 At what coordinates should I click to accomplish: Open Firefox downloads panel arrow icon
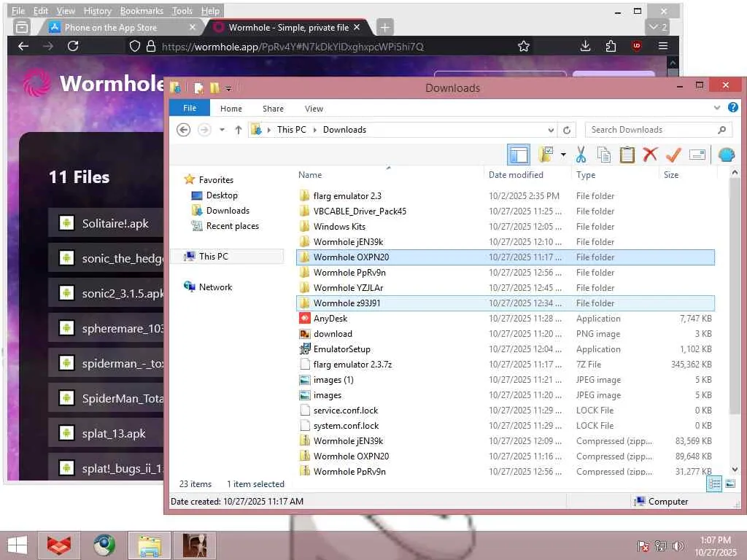click(586, 46)
